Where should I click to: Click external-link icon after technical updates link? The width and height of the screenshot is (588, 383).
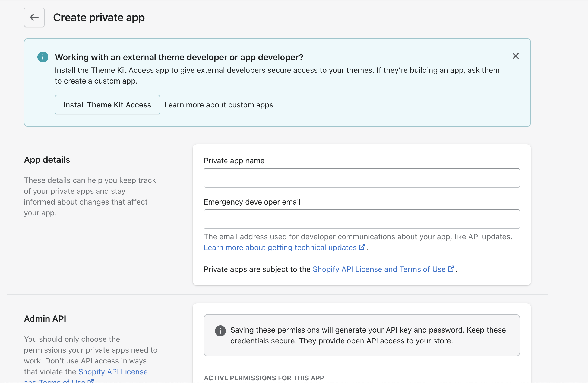362,247
